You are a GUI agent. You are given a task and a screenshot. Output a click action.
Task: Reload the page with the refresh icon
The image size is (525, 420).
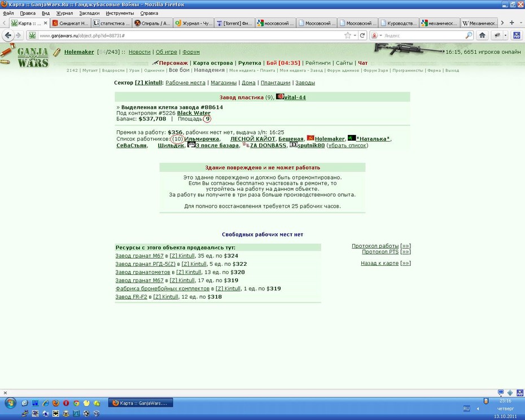pyautogui.click(x=362, y=35)
